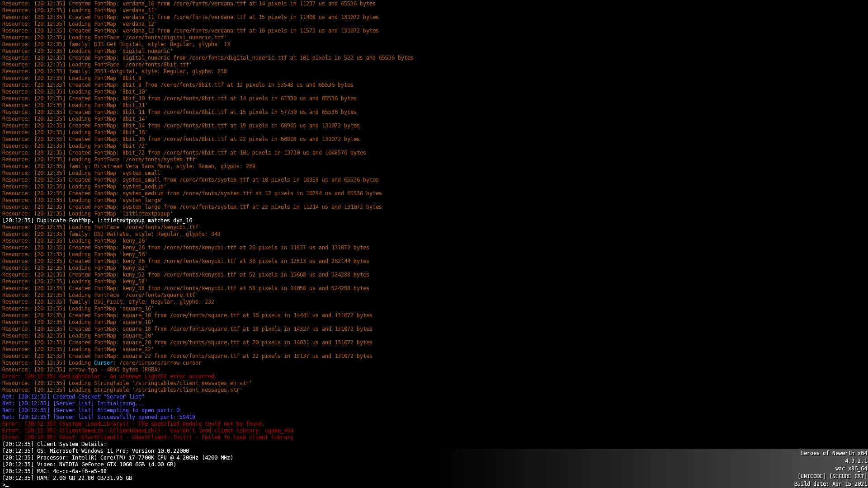This screenshot has width=868, height=488.
Task: Click the 'family: DSU_WatTaNa' glyphs 343 line
Action: tap(111, 234)
